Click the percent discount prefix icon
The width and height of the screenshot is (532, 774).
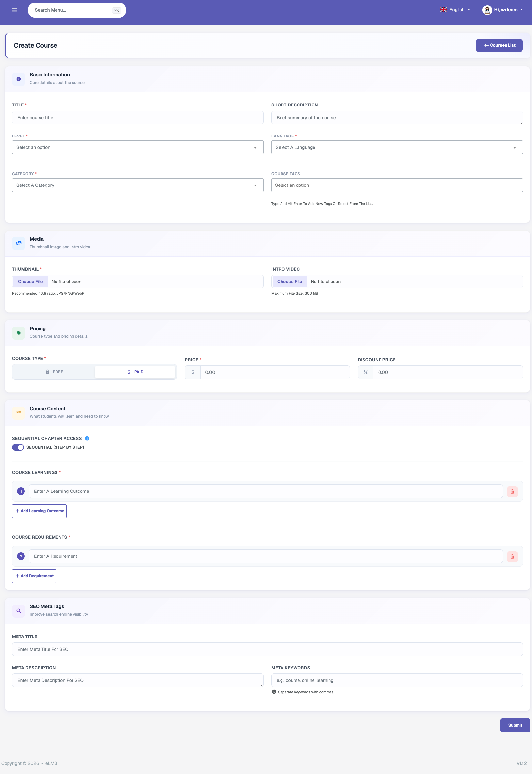(365, 372)
